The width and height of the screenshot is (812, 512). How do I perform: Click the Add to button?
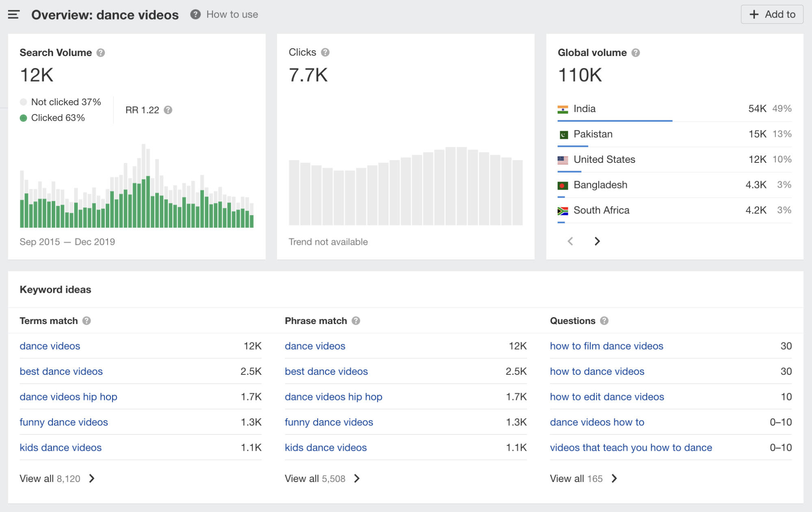[x=771, y=15]
